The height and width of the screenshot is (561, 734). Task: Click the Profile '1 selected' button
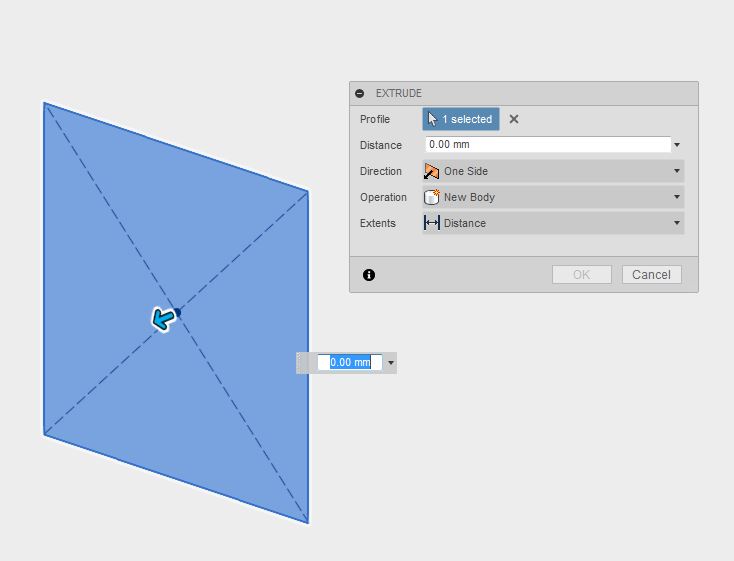click(461, 119)
